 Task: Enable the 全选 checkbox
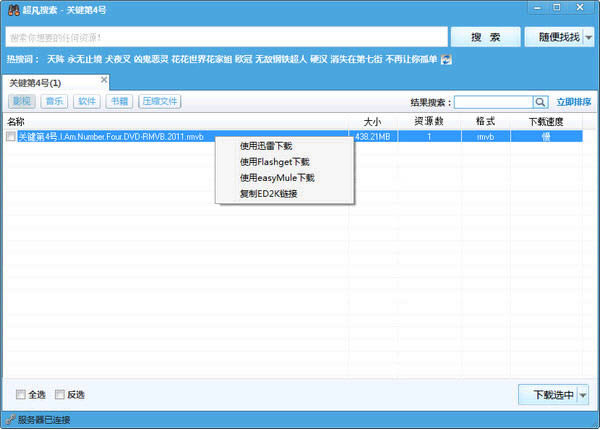point(22,394)
